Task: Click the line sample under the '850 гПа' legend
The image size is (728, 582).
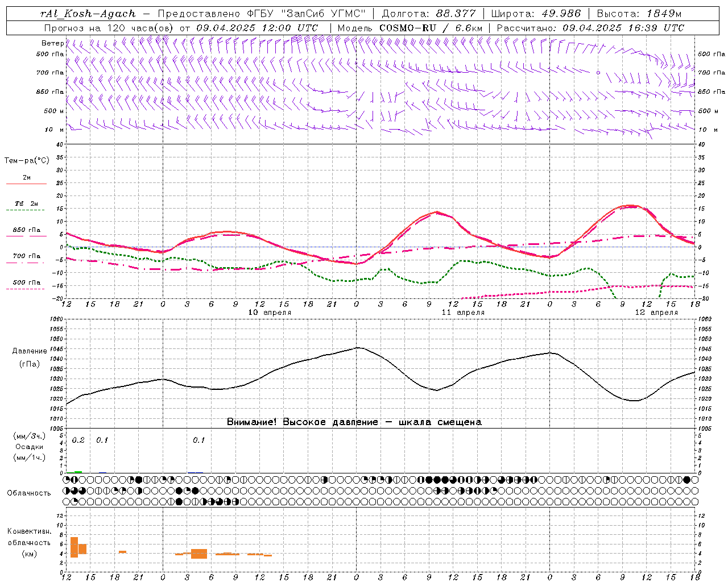Action: [26, 236]
